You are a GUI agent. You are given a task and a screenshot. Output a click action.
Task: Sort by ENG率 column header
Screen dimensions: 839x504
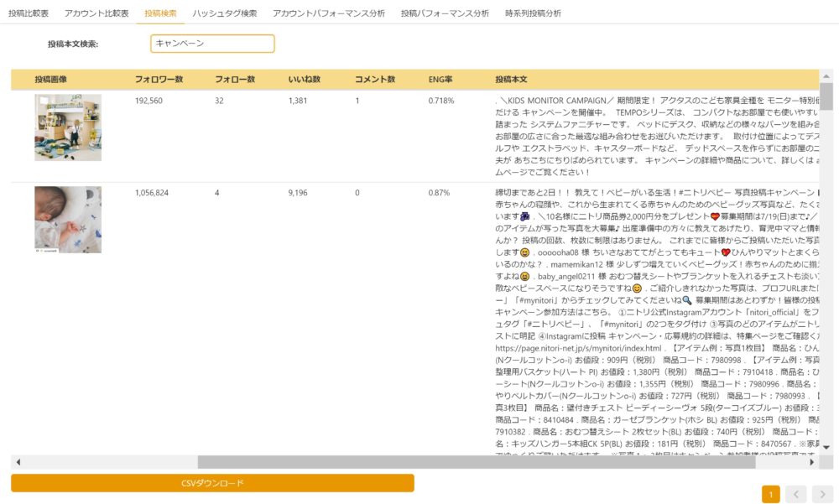[x=440, y=79]
